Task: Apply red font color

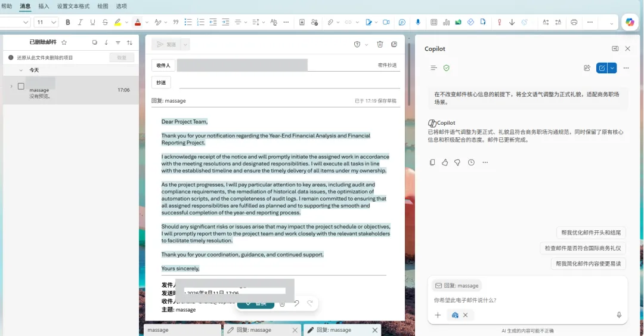Action: click(138, 22)
